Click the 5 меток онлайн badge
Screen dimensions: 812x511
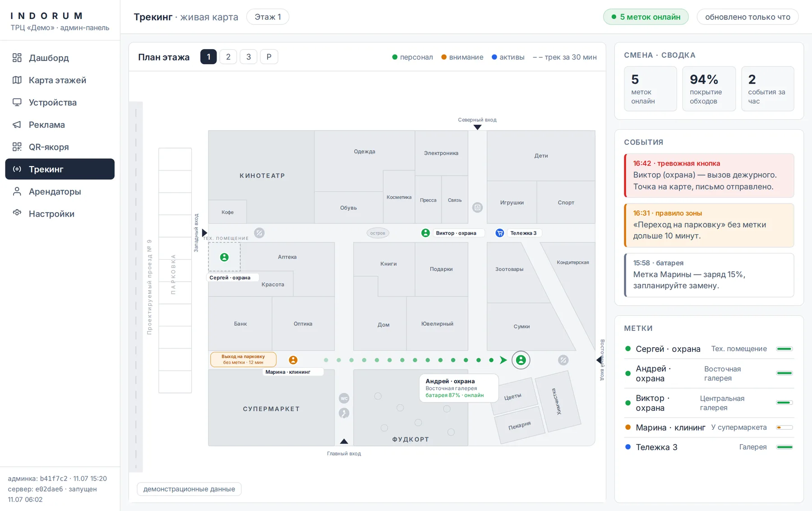[646, 17]
